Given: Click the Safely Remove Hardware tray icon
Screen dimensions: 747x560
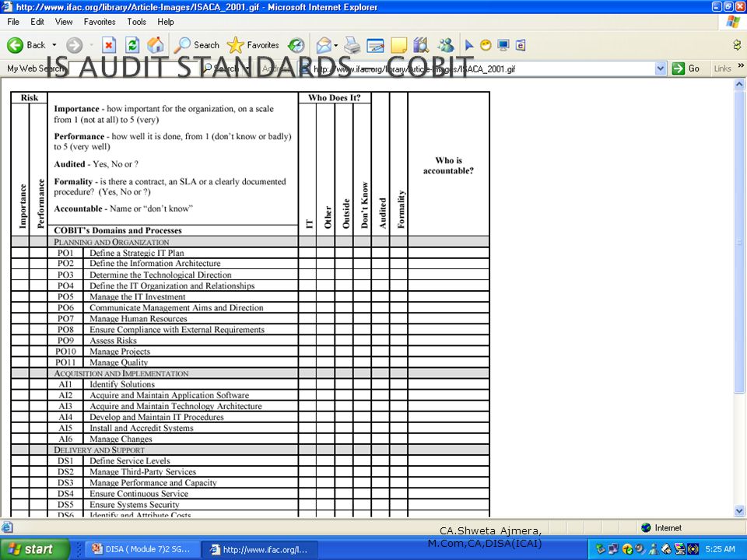Looking at the screenshot, I should coord(600,549).
